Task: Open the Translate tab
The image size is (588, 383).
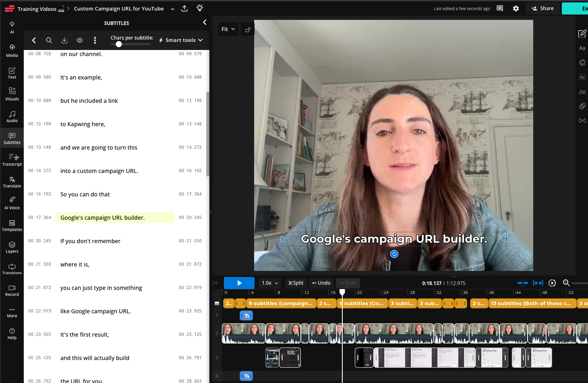Action: (x=12, y=182)
